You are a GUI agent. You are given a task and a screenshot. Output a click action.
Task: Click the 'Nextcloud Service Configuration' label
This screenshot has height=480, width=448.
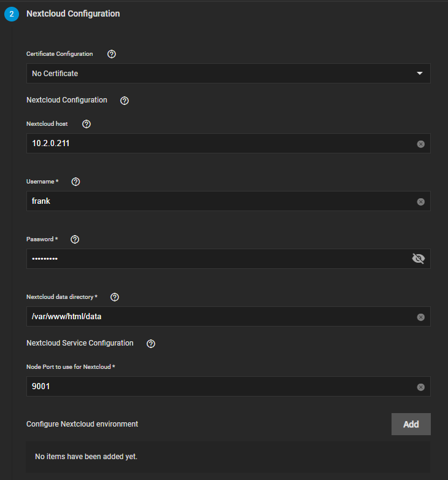coord(80,343)
